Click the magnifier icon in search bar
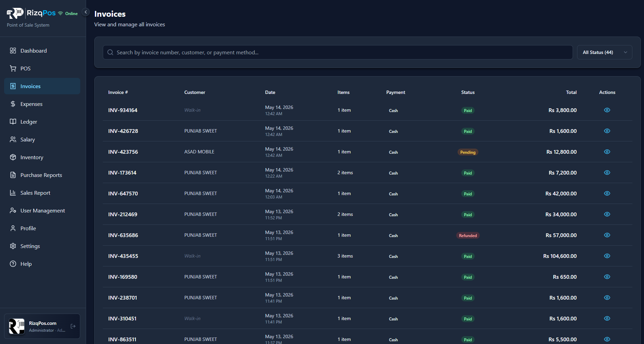Screen dimensions: 644x344 pyautogui.click(x=110, y=52)
